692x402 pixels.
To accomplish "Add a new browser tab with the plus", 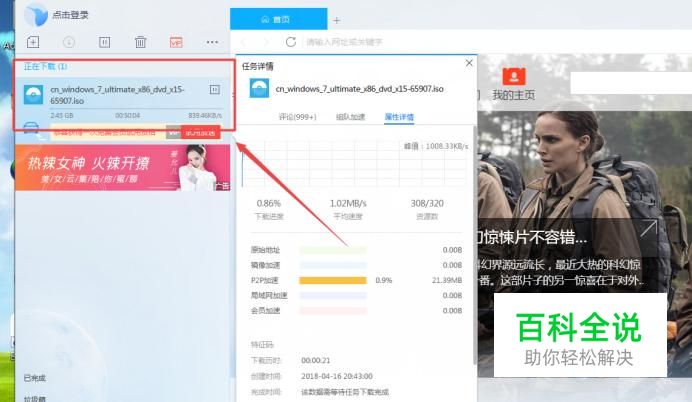I will [x=337, y=20].
